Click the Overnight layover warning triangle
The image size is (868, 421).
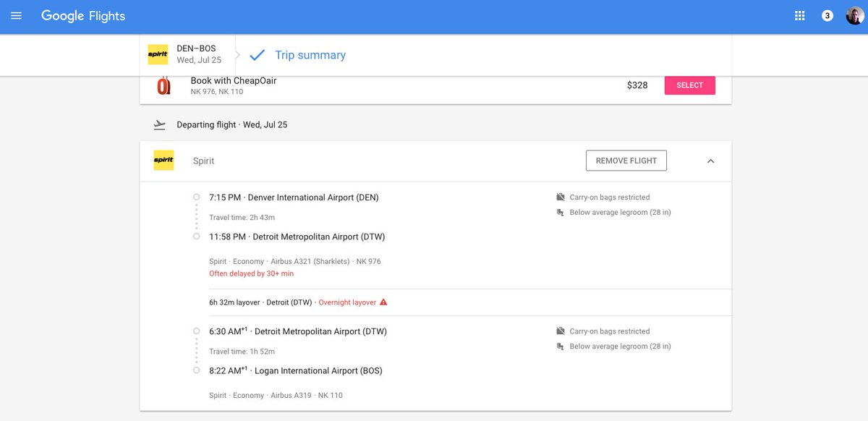[383, 302]
